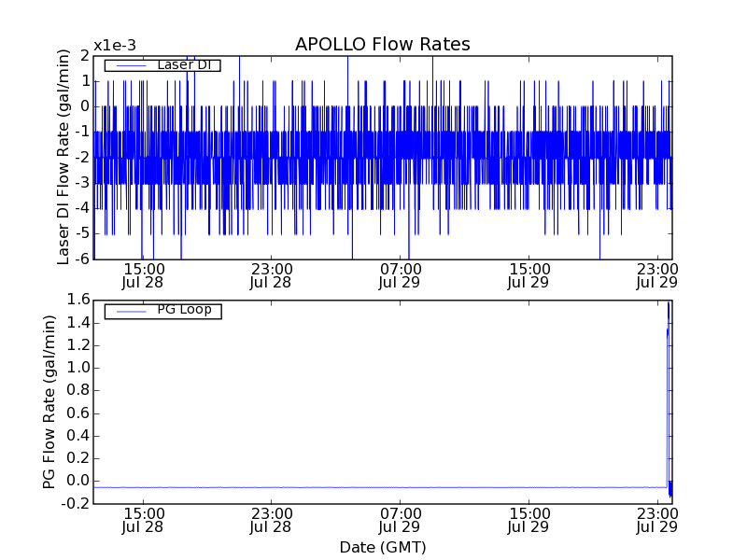Click the line sample in PG Loop legend

(132, 312)
